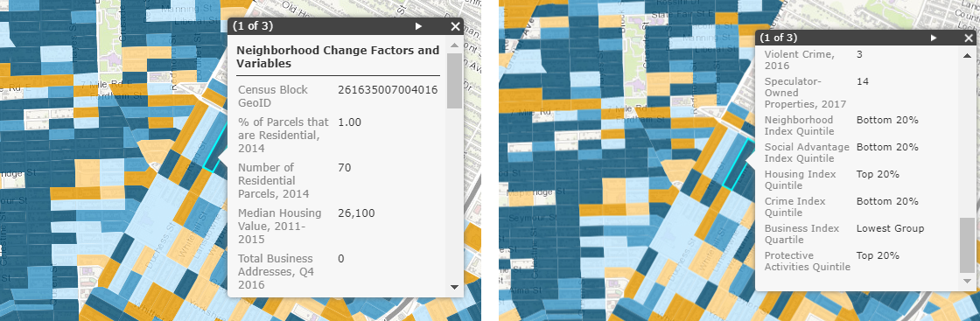Click the right popup (1 of 3) title

(x=780, y=38)
